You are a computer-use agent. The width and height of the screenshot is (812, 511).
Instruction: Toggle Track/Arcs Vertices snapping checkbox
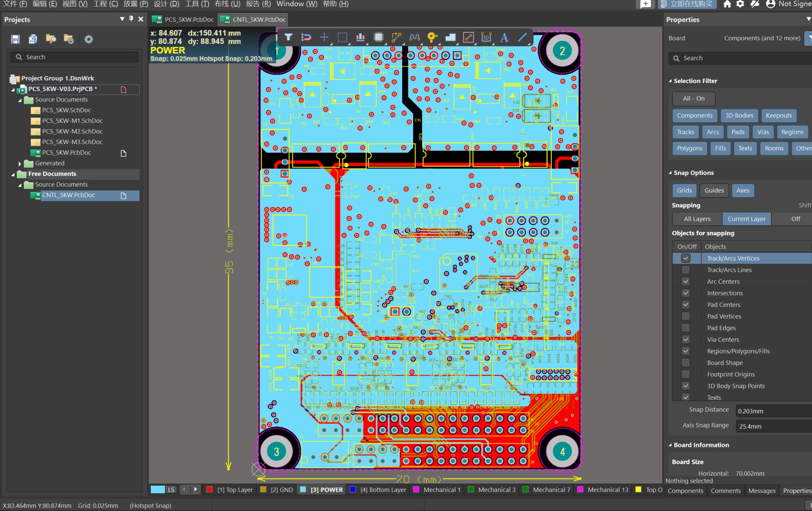pos(685,258)
